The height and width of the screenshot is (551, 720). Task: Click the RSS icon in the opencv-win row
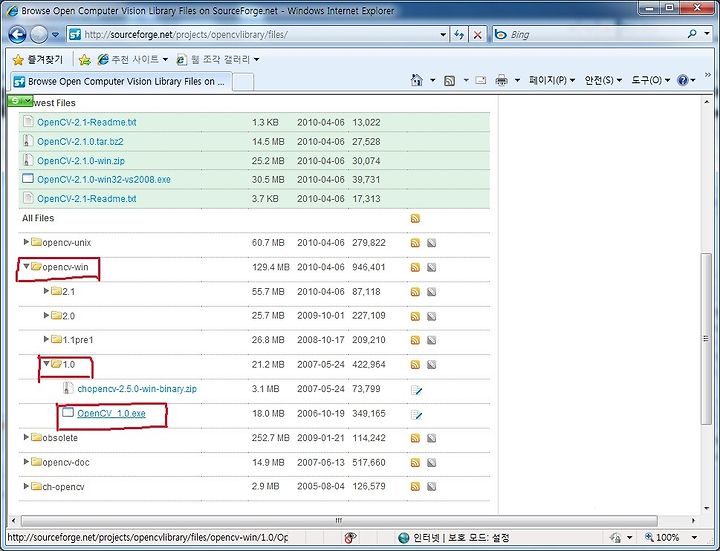coord(415,267)
